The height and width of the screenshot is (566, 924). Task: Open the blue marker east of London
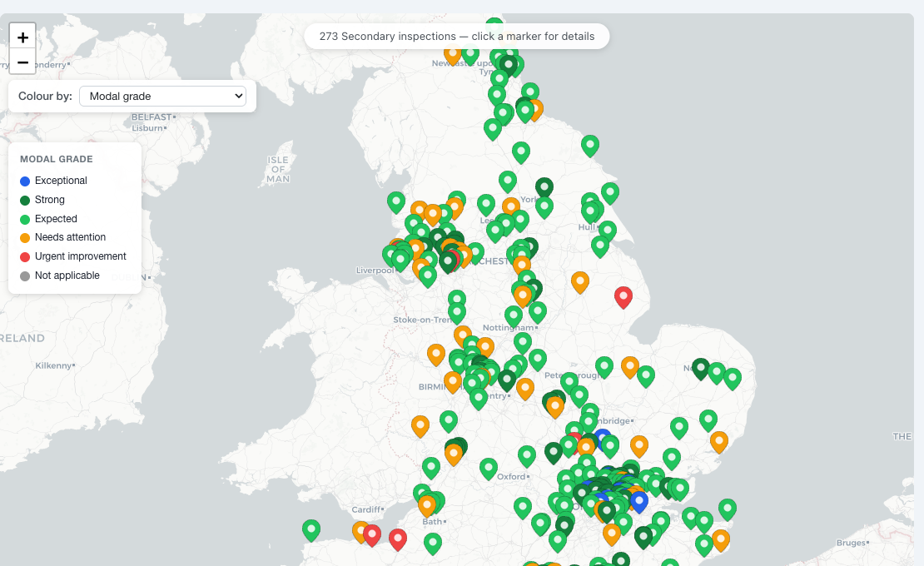(x=638, y=501)
